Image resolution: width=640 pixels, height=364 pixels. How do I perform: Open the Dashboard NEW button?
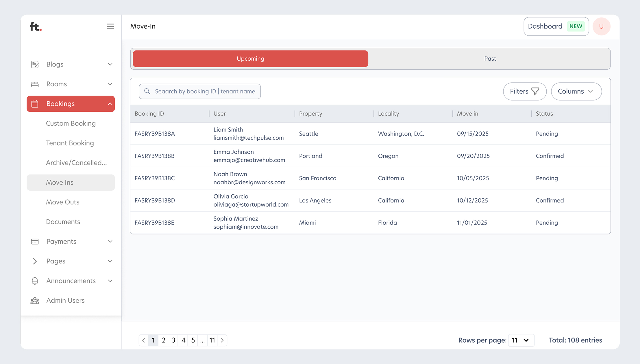click(556, 26)
